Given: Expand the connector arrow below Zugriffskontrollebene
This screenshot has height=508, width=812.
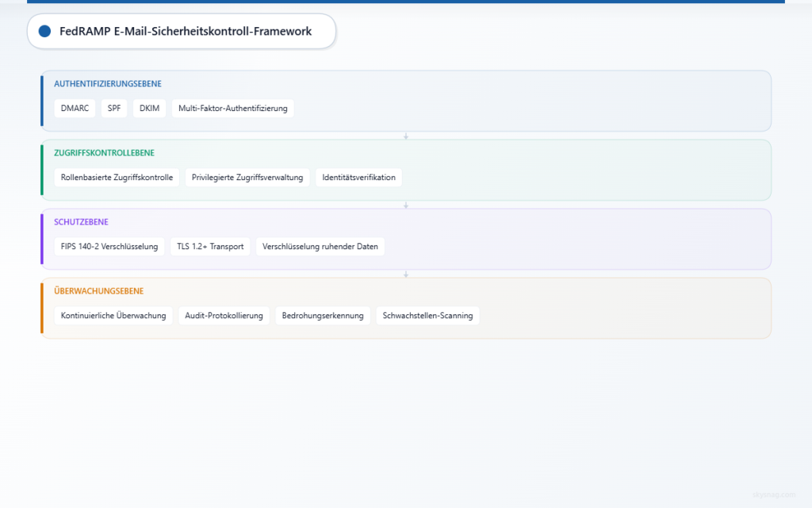Looking at the screenshot, I should coord(406,204).
